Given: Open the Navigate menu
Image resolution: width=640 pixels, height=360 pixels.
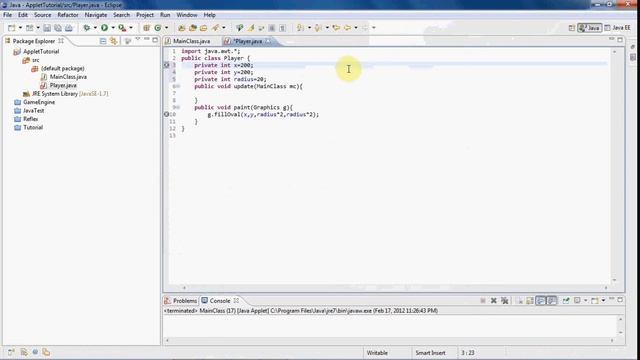Looking at the screenshot, I should pyautogui.click(x=96, y=15).
